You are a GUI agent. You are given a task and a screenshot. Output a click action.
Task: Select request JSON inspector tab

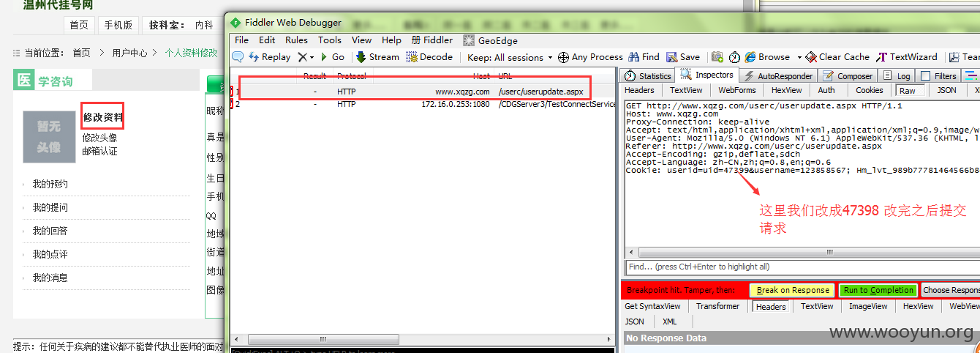coord(947,90)
